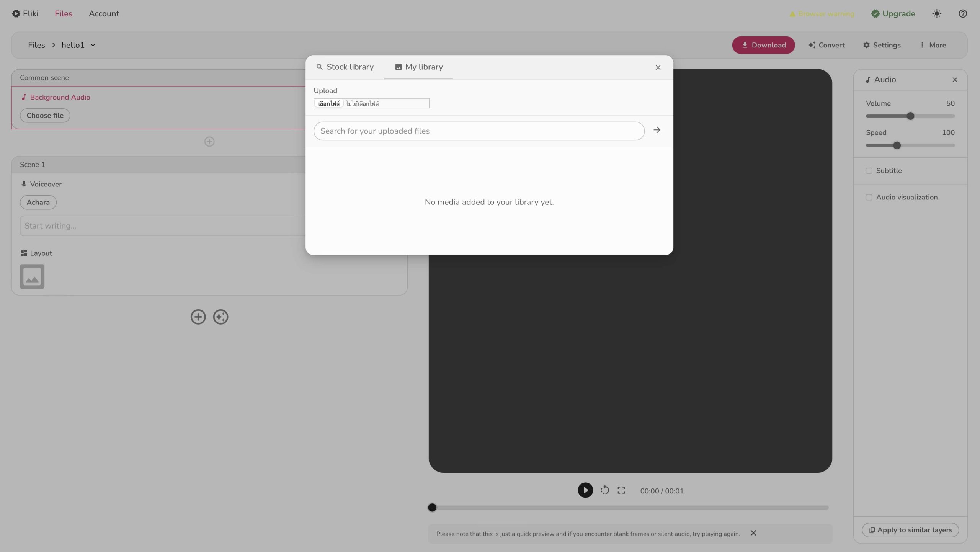980x552 pixels.
Task: Click the play button under preview
Action: click(585, 490)
